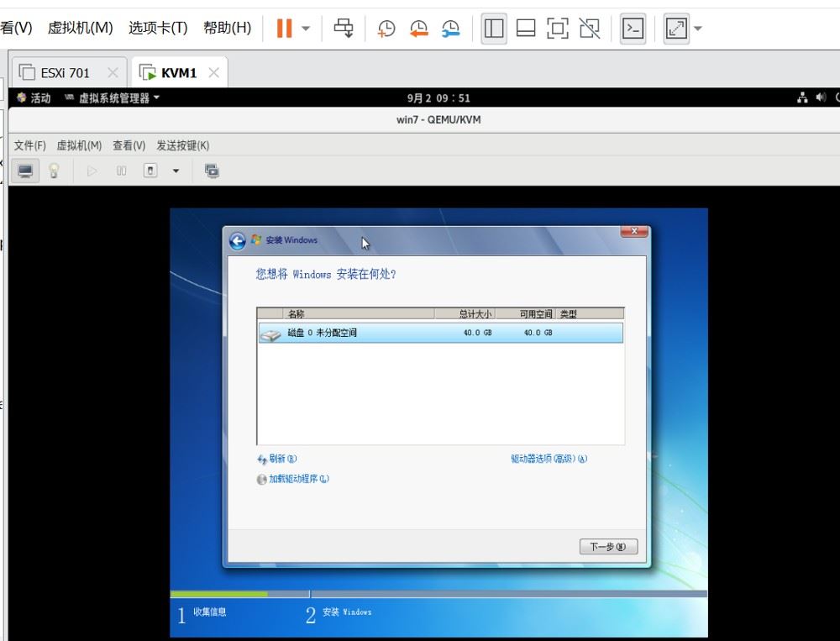The image size is (840, 641).
Task: Click the 类型 column header
Action: (590, 314)
